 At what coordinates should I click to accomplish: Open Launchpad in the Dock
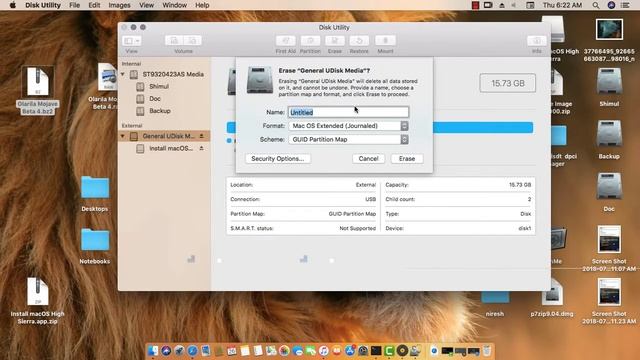tap(179, 351)
